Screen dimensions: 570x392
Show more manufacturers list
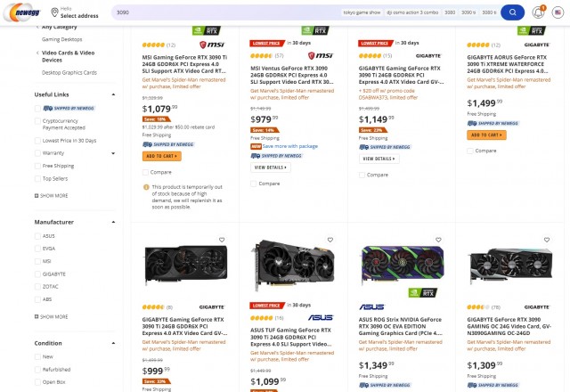(52, 317)
